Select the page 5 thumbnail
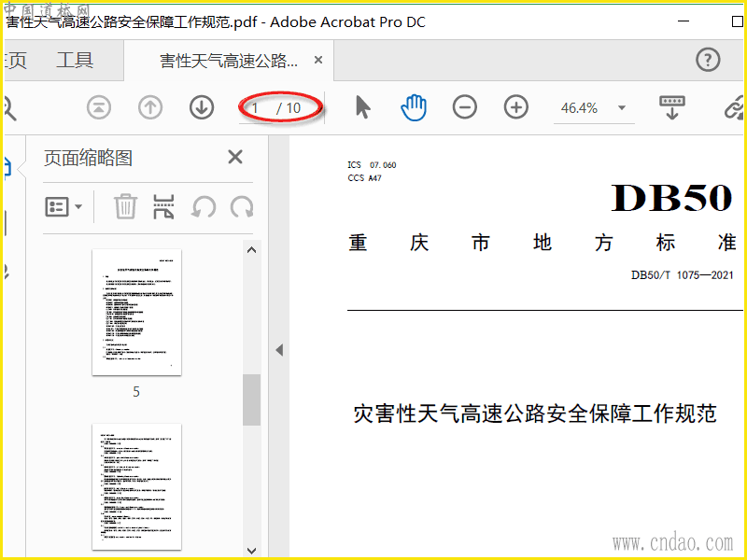The height and width of the screenshot is (560, 747). click(x=136, y=313)
